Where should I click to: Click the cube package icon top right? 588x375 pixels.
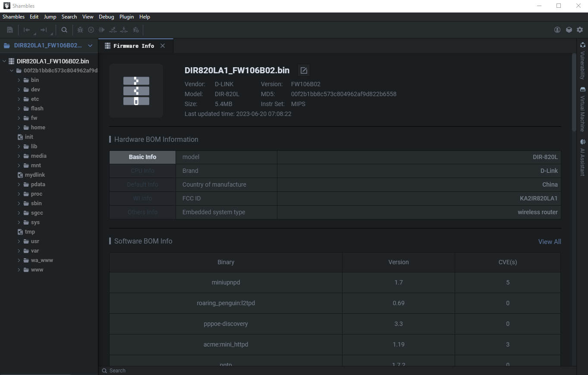coord(569,30)
